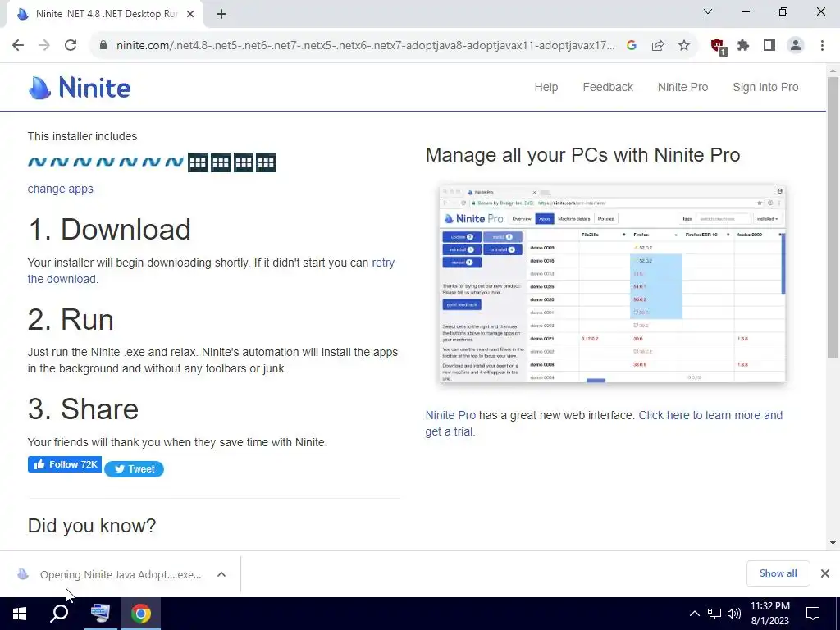Click the network tray icon
840x630 pixels.
714,614
